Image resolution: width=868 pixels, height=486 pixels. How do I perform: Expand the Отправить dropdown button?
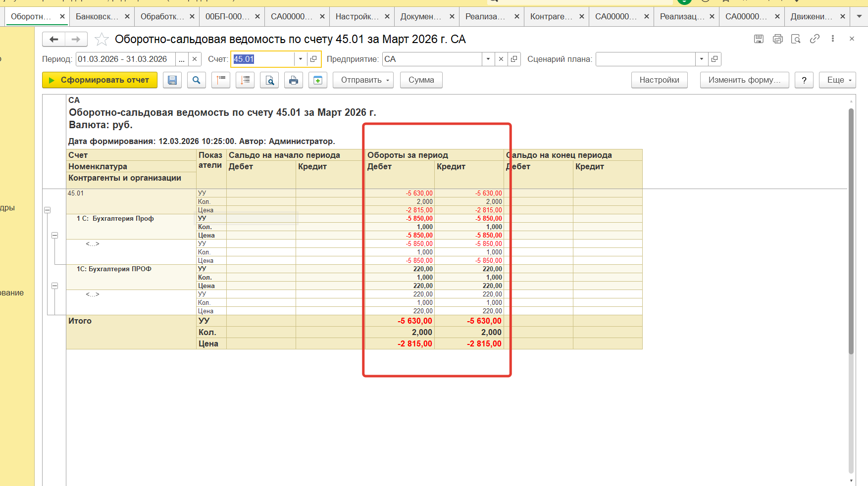click(x=363, y=80)
